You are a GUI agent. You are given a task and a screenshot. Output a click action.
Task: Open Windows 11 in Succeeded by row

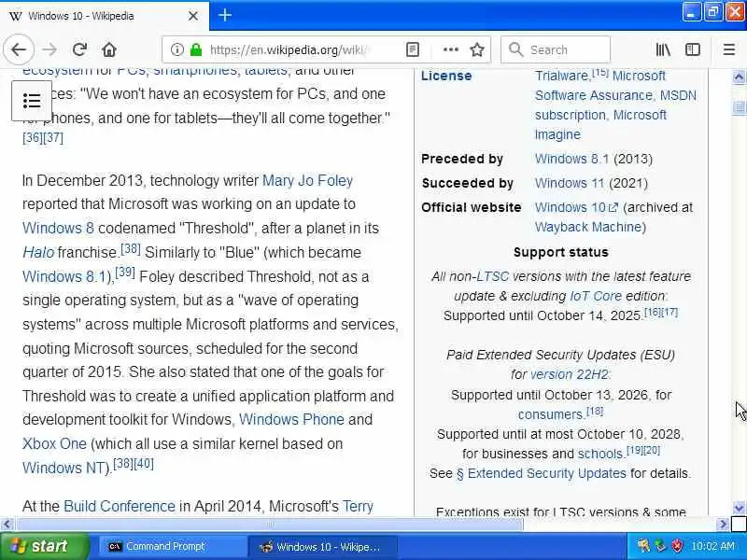[570, 183]
